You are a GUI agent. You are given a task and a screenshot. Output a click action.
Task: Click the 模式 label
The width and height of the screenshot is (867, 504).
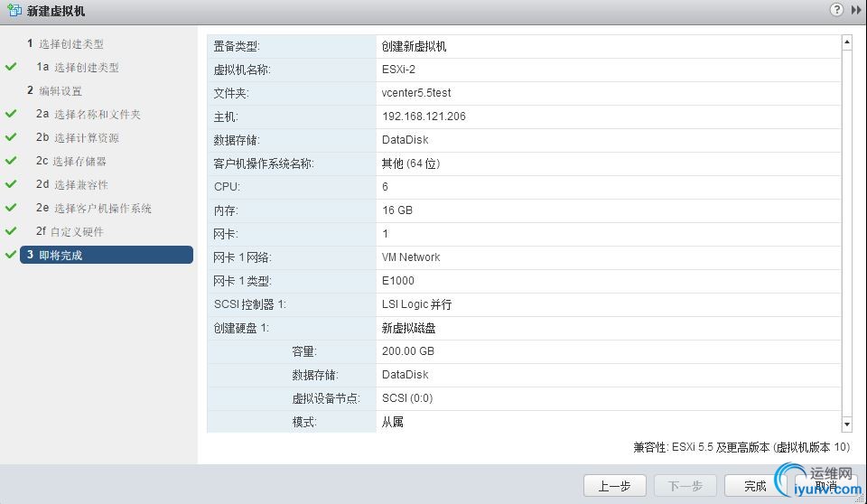(304, 422)
